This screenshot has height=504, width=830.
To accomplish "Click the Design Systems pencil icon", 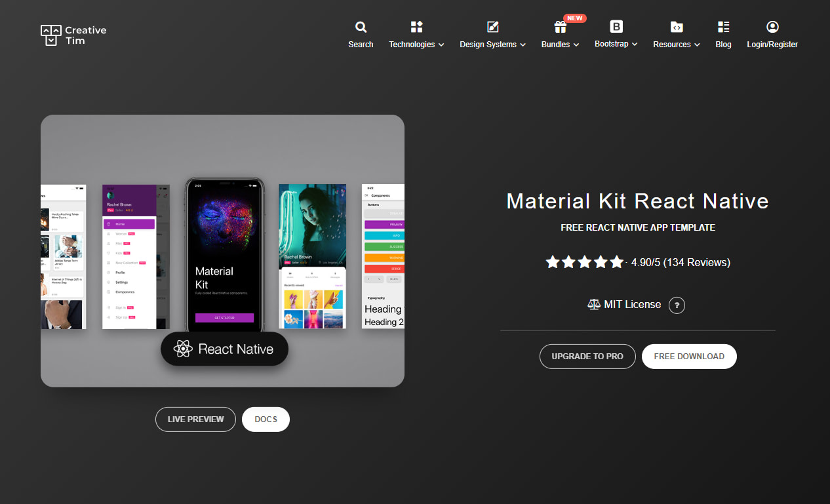I will coord(492,27).
